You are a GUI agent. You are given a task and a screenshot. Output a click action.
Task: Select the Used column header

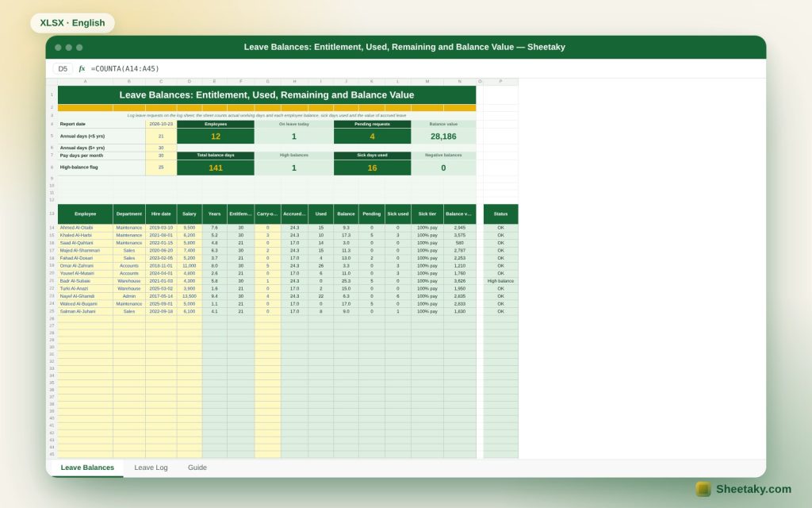(x=321, y=214)
